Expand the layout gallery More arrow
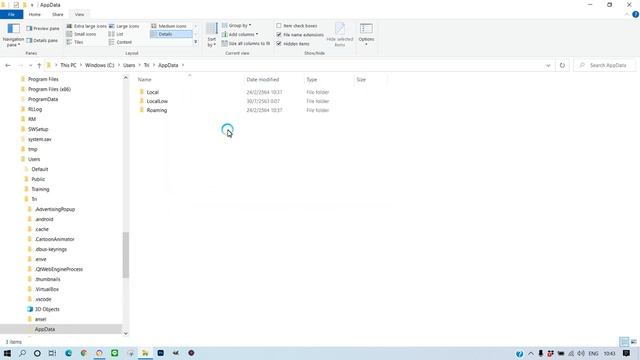This screenshot has height=360, width=640. pyautogui.click(x=196, y=42)
